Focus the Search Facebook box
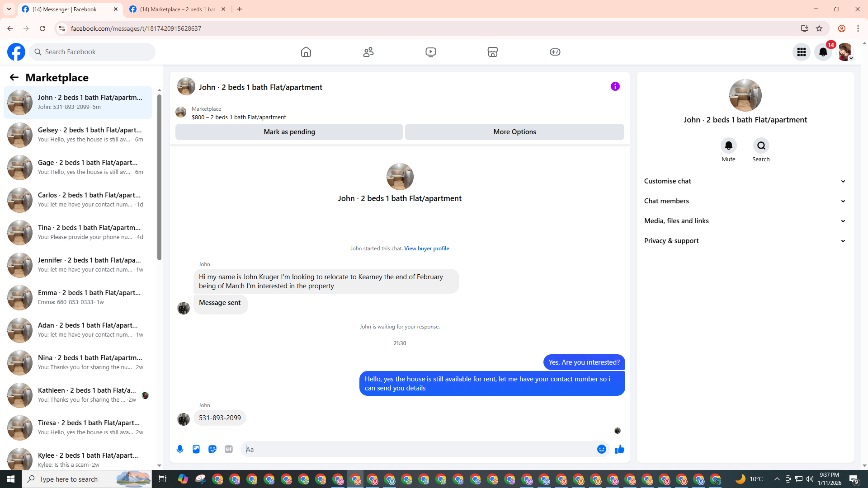 click(x=92, y=52)
